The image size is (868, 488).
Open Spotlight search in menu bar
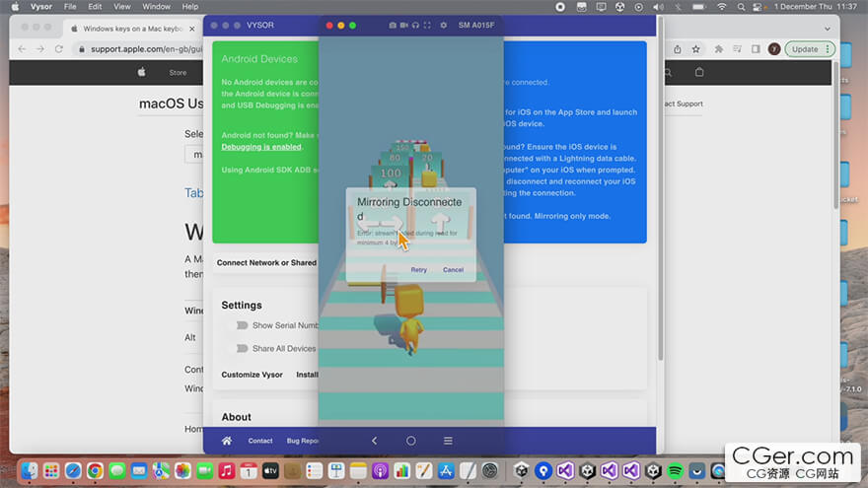tap(741, 7)
